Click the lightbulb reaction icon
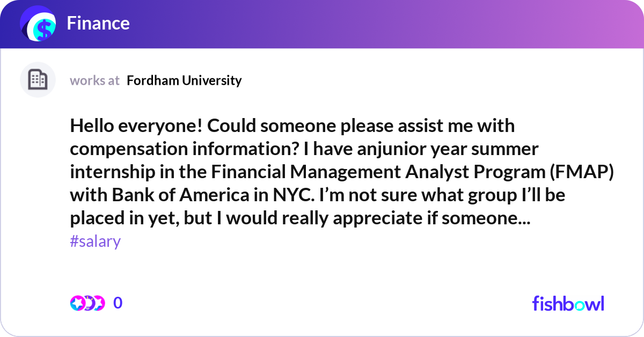This screenshot has width=644, height=337. [x=88, y=303]
